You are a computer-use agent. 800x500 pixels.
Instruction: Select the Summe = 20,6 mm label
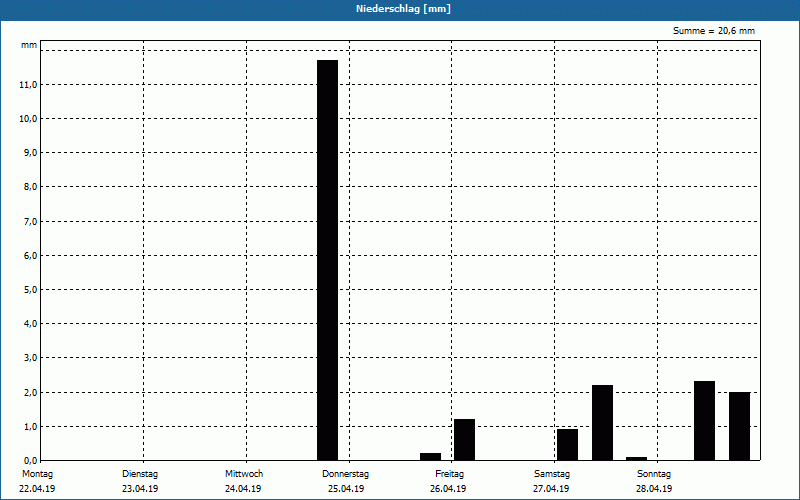714,31
